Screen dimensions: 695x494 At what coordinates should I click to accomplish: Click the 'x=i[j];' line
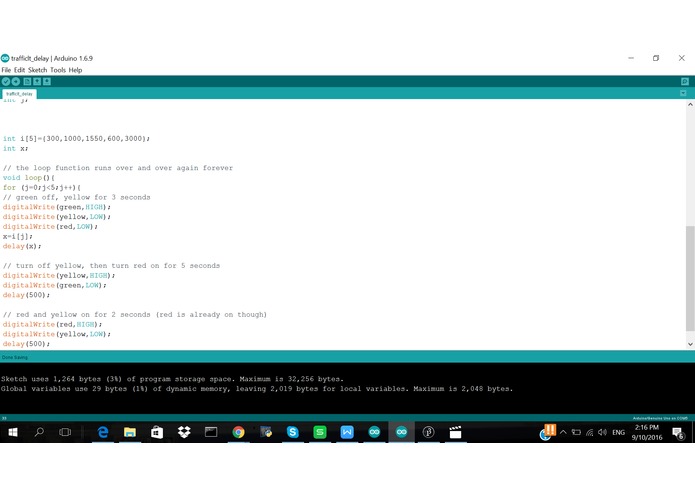pyautogui.click(x=18, y=236)
